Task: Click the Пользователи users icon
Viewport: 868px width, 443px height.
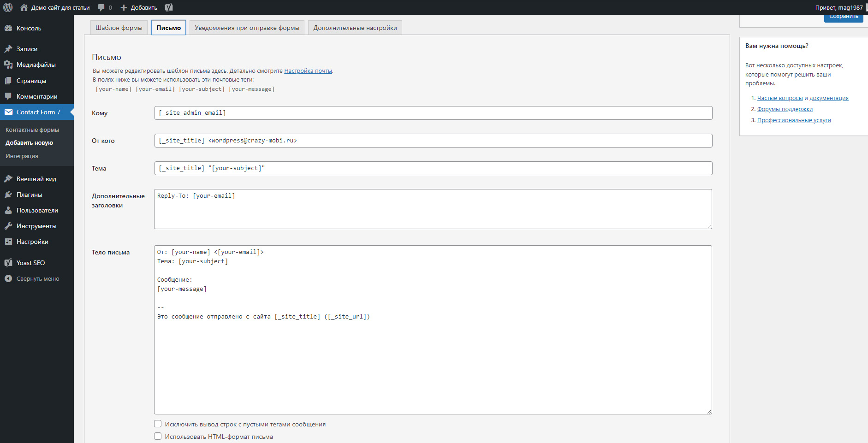Action: coord(8,210)
